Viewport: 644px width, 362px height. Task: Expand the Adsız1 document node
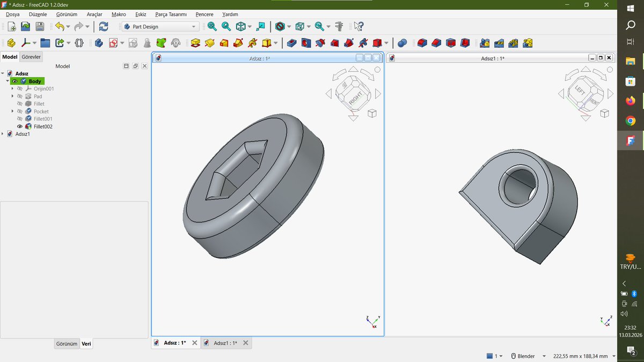pos(3,134)
